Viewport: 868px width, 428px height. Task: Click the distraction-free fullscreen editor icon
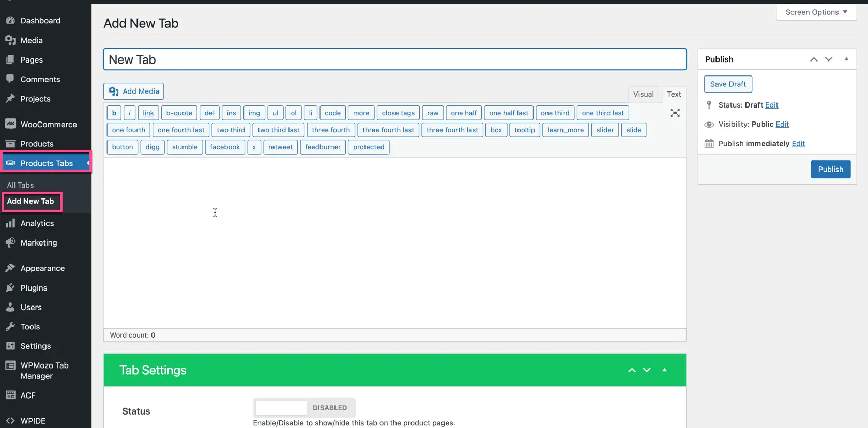[x=675, y=113]
